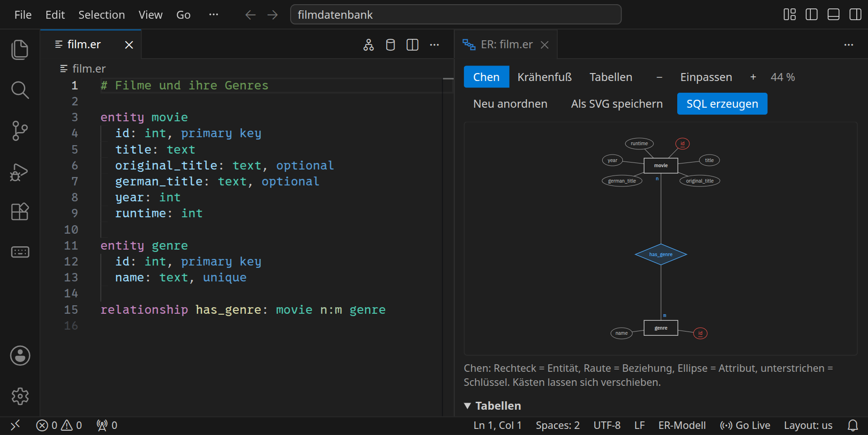This screenshot has width=868, height=435.
Task: Switch to the Krähenfuß notation
Action: [x=545, y=77]
